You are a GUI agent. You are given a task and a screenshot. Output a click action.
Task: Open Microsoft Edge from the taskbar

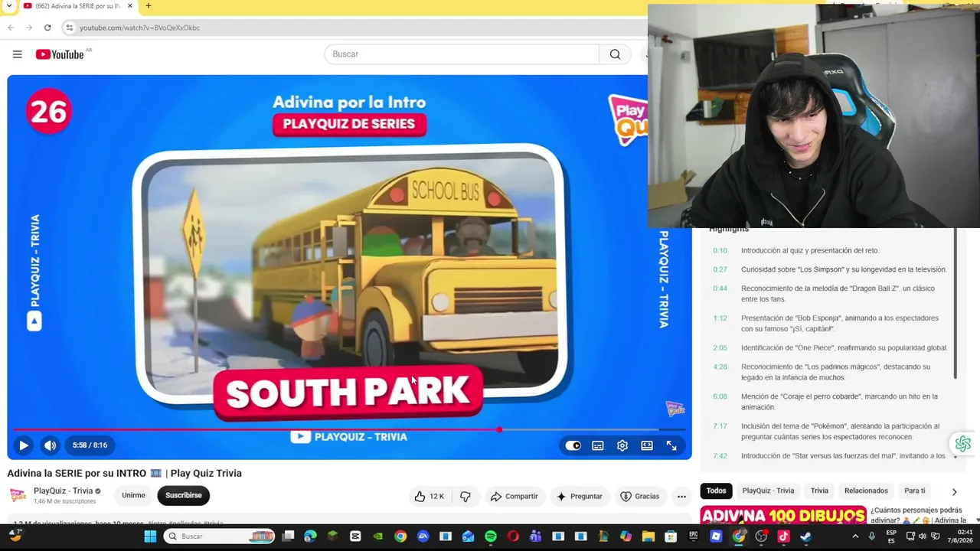tap(310, 536)
